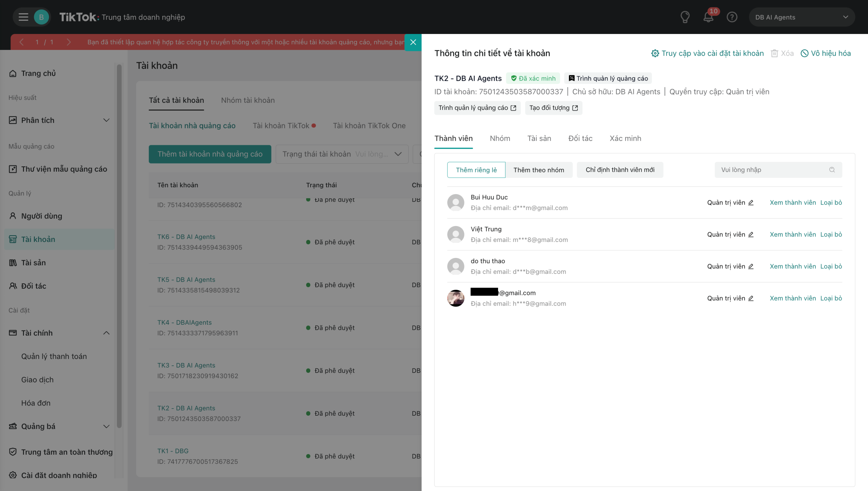Open notifications bell icon
The width and height of the screenshot is (868, 491).
click(x=708, y=17)
